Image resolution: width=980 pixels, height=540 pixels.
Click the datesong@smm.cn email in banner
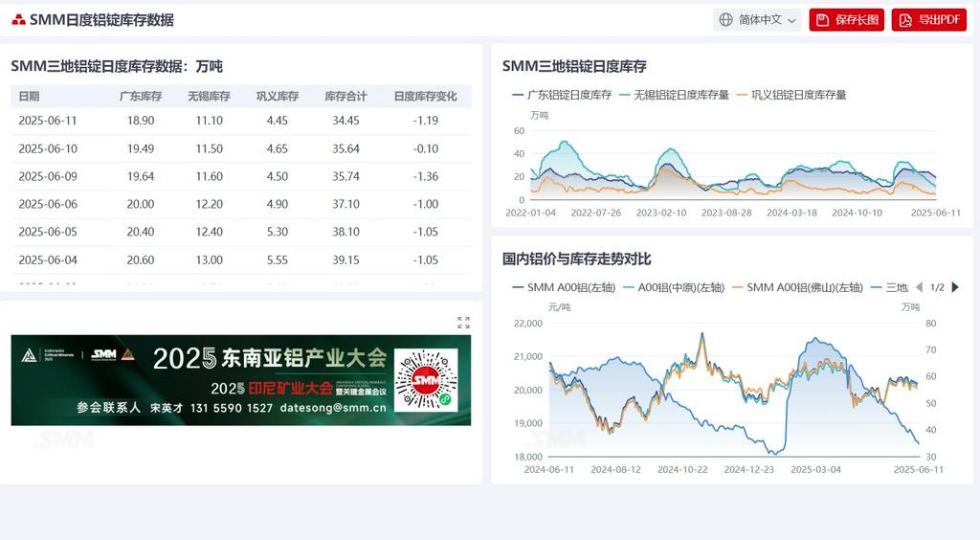coord(333,408)
